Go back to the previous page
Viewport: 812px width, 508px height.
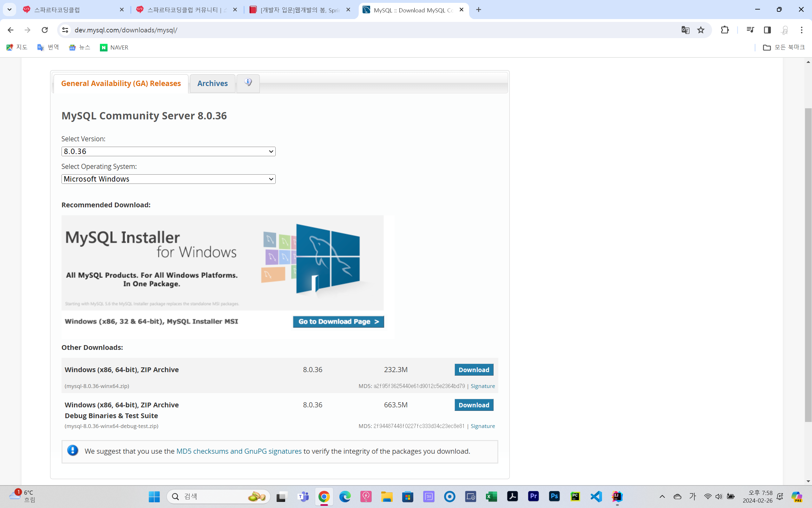(x=10, y=30)
